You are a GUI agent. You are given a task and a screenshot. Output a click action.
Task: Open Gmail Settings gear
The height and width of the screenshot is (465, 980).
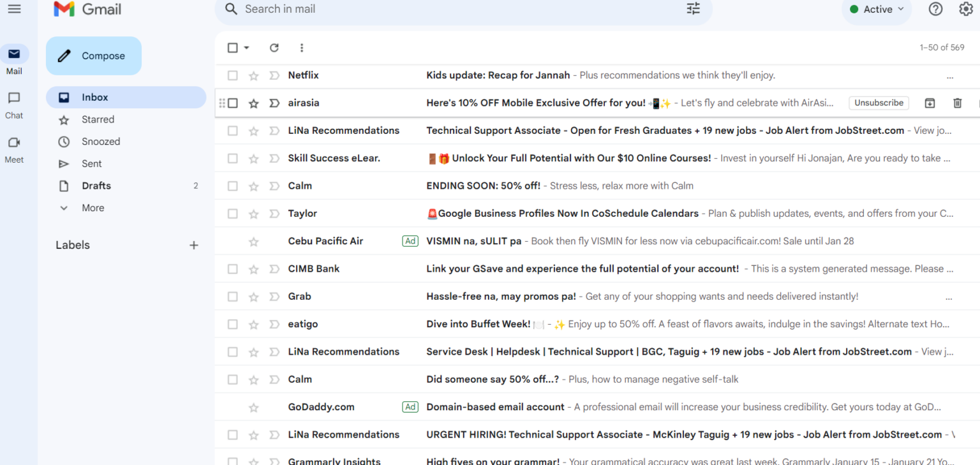pos(965,9)
